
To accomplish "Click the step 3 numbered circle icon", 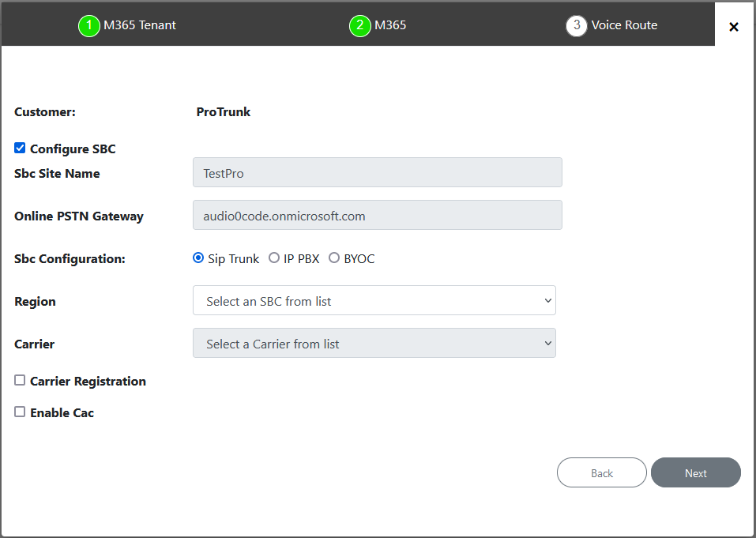I will (576, 24).
